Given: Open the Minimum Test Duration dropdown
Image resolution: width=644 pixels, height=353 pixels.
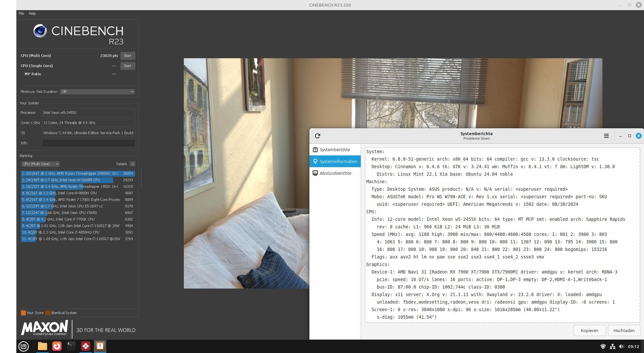Looking at the screenshot, I should point(97,92).
